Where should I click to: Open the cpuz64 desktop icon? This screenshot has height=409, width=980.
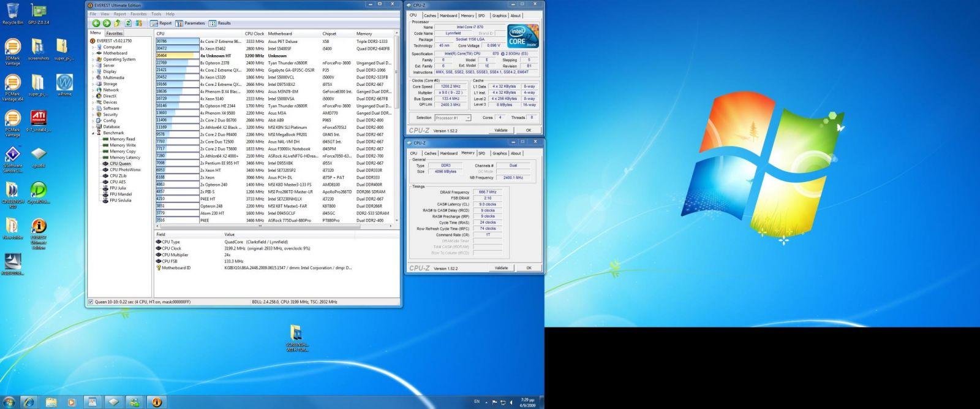(x=38, y=157)
